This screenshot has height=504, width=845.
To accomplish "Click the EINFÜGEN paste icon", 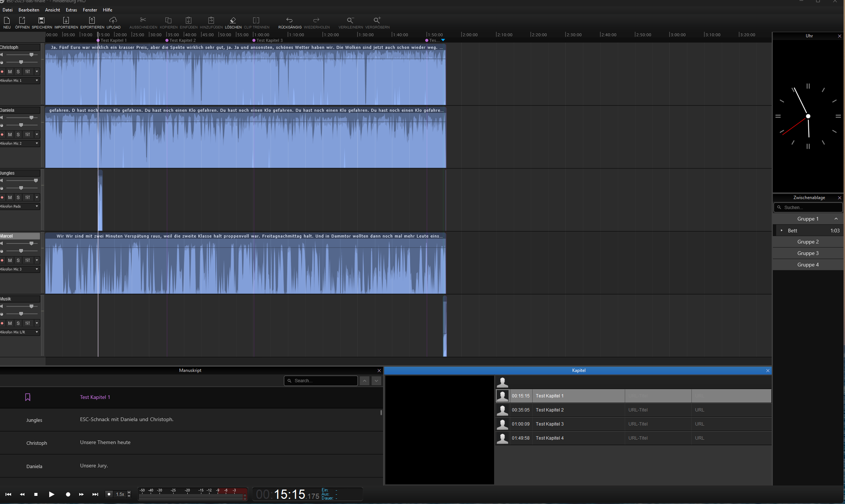I will (x=188, y=20).
